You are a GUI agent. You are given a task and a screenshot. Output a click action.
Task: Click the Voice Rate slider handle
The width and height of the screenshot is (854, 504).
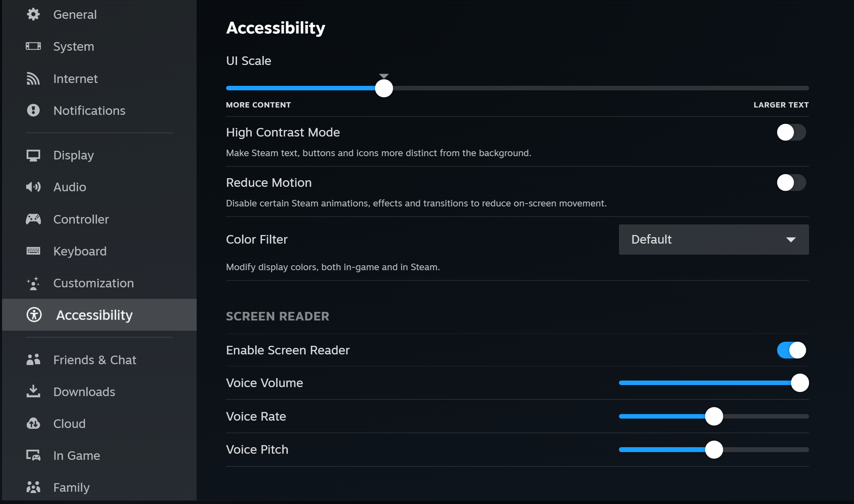(x=714, y=417)
